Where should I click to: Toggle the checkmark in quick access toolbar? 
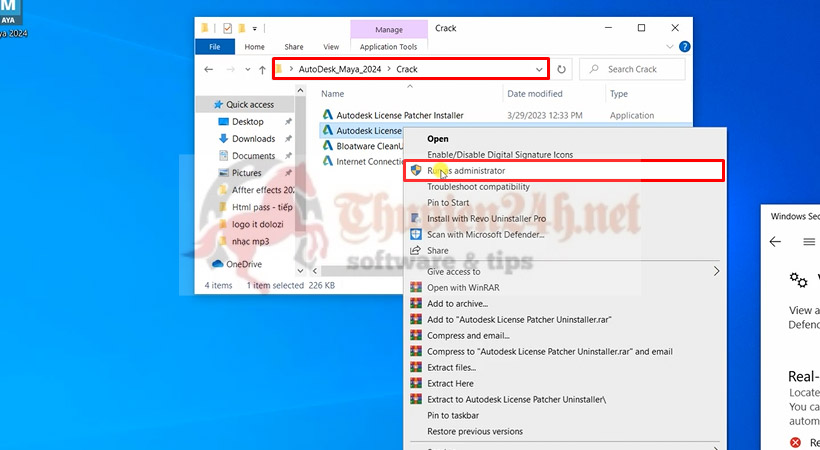pos(229,28)
